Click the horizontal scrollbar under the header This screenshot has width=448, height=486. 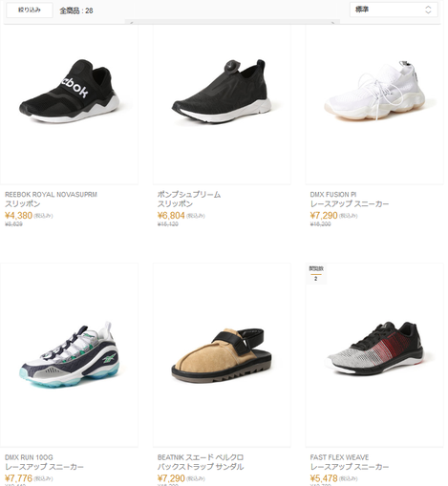[232, 22]
